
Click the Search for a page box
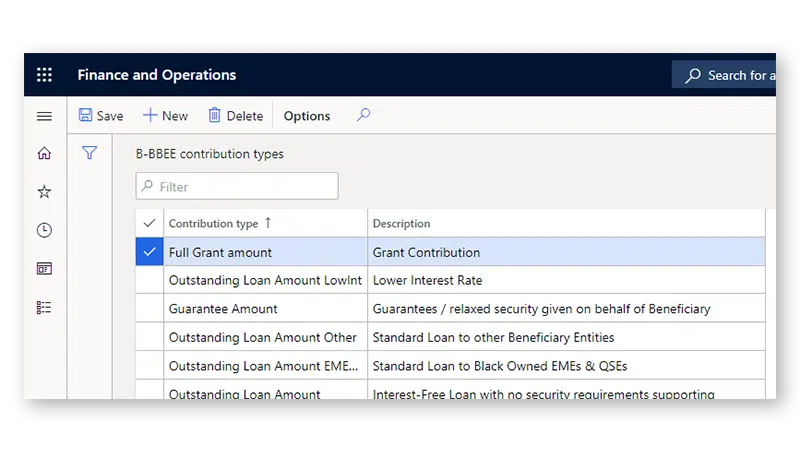tap(730, 75)
